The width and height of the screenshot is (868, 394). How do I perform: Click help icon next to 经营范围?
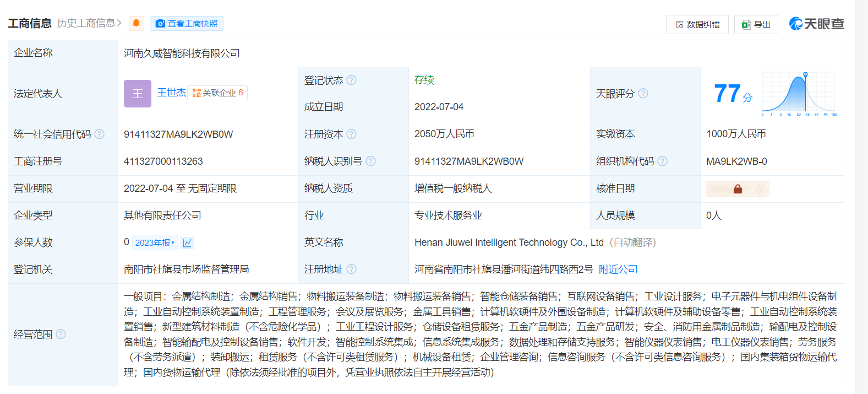point(61,334)
